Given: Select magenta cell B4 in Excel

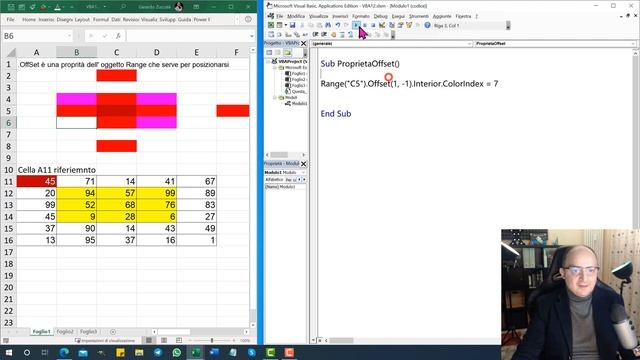Looking at the screenshot, I should coord(76,99).
